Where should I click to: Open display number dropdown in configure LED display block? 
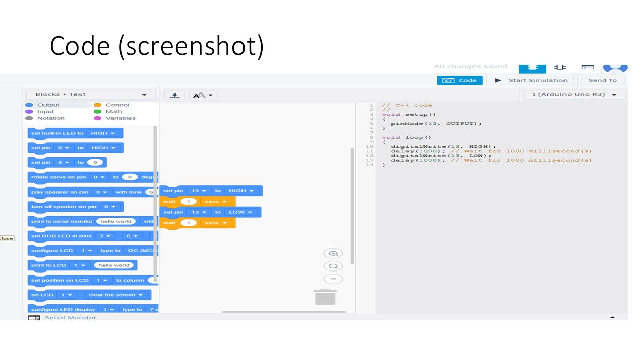(x=109, y=310)
